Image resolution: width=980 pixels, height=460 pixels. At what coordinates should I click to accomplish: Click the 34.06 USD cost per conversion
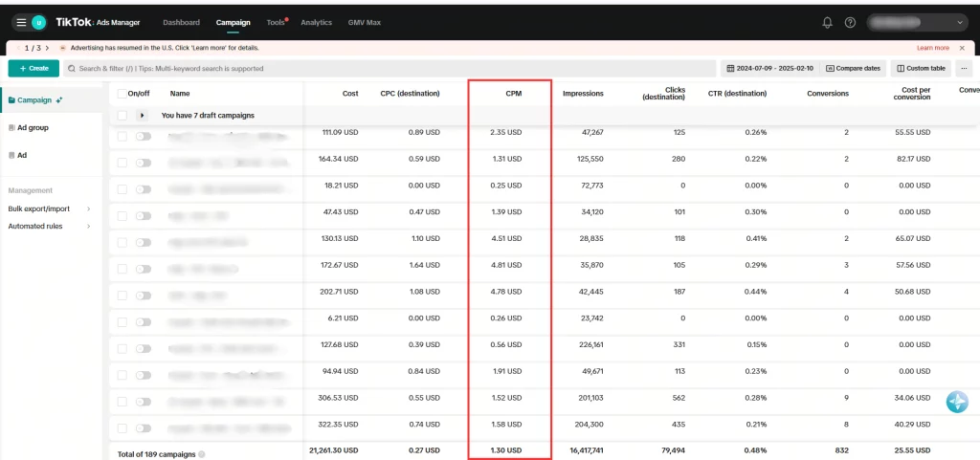(915, 398)
